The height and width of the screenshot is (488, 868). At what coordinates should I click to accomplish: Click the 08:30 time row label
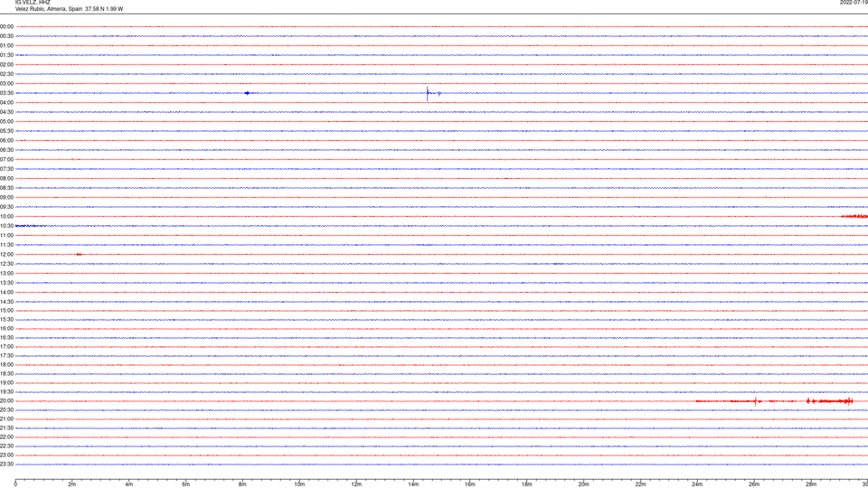(6, 188)
